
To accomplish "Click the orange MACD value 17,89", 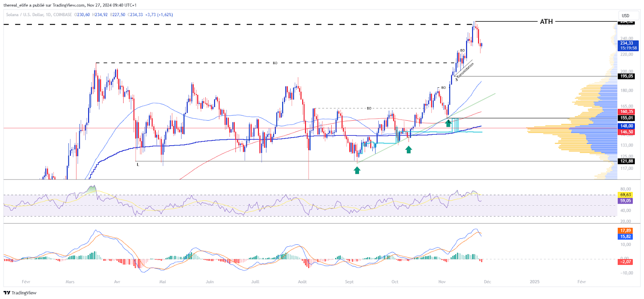I will 625,231.
